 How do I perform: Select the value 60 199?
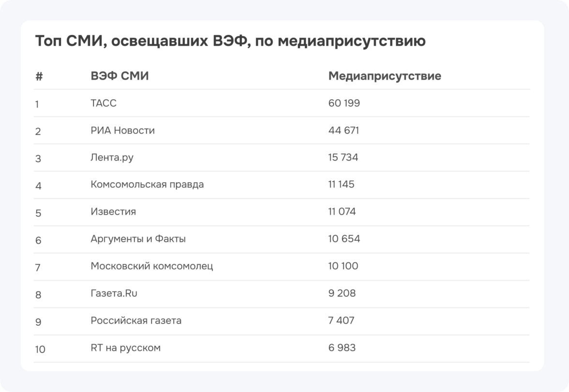[344, 103]
